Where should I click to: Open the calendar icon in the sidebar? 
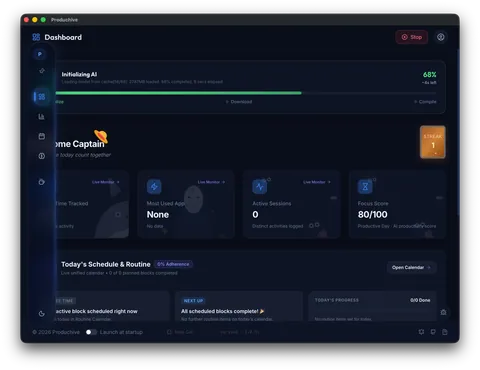42,136
